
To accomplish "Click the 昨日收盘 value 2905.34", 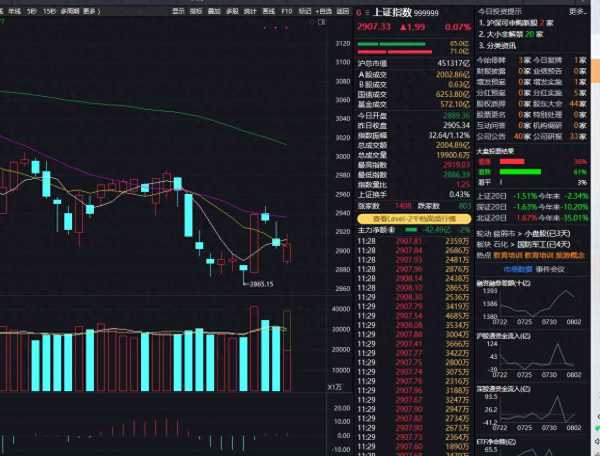I will (x=457, y=125).
